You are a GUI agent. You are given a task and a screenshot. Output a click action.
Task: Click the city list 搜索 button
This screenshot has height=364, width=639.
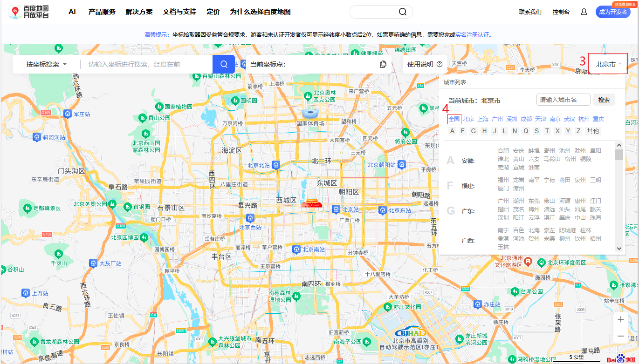point(604,100)
